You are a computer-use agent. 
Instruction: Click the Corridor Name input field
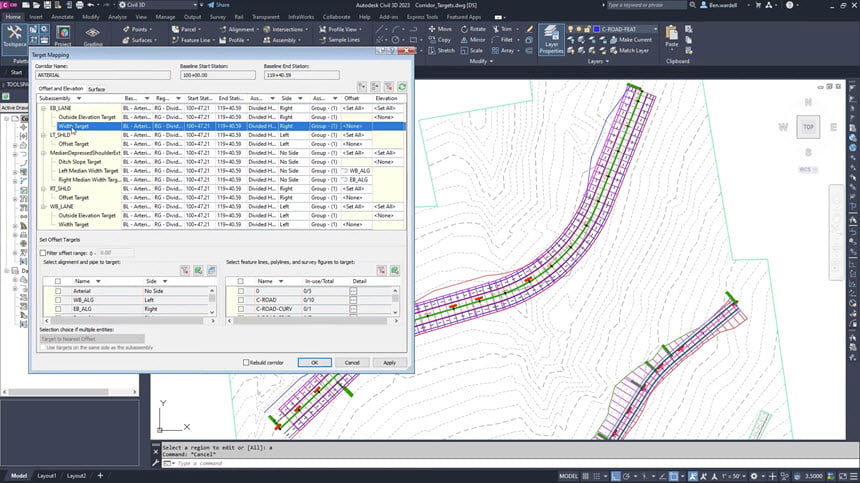click(103, 75)
